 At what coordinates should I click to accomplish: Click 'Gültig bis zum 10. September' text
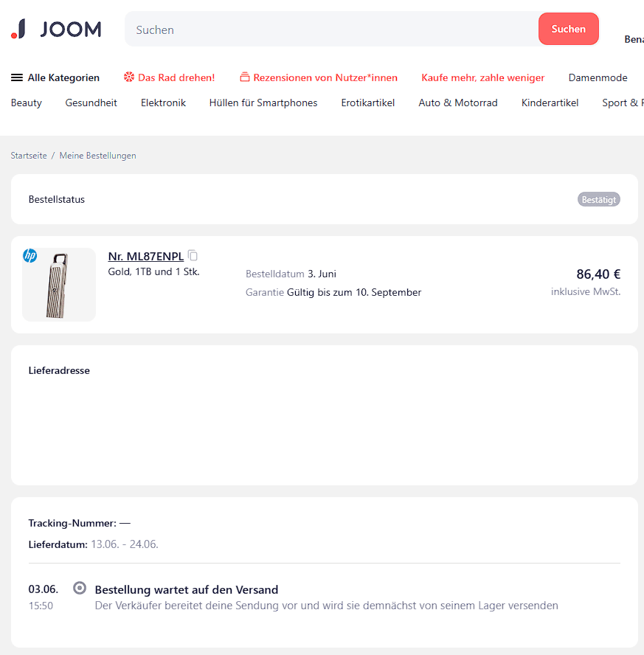(354, 292)
